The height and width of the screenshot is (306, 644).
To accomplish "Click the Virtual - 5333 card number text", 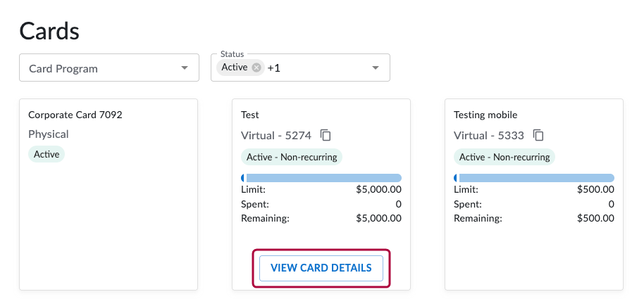I will 489,135.
